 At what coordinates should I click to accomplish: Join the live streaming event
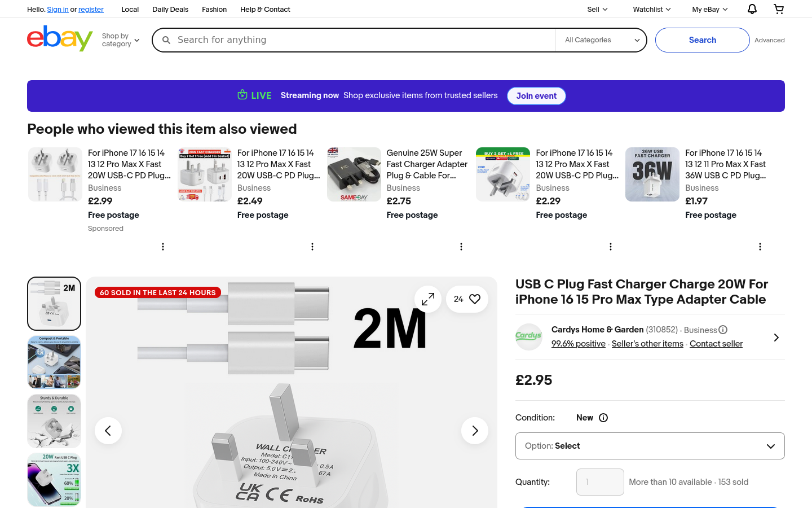pos(536,95)
